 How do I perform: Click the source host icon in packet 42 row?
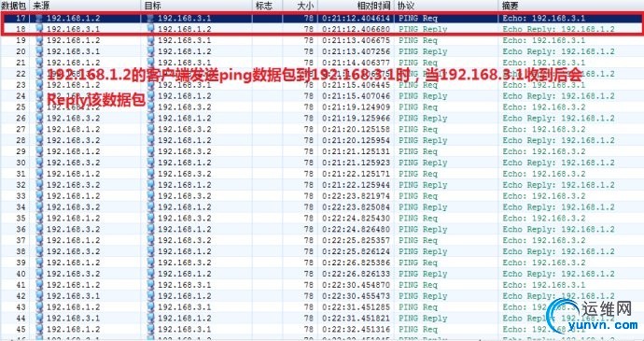(39, 296)
